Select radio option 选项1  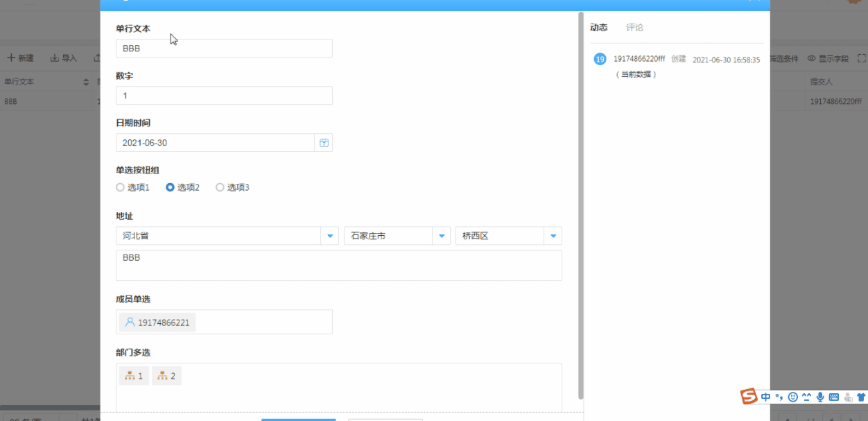tap(121, 187)
